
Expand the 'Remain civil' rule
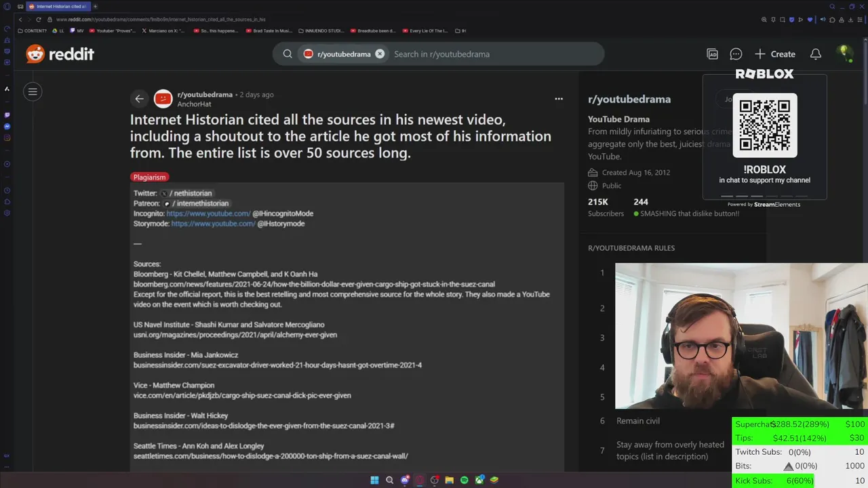638,421
